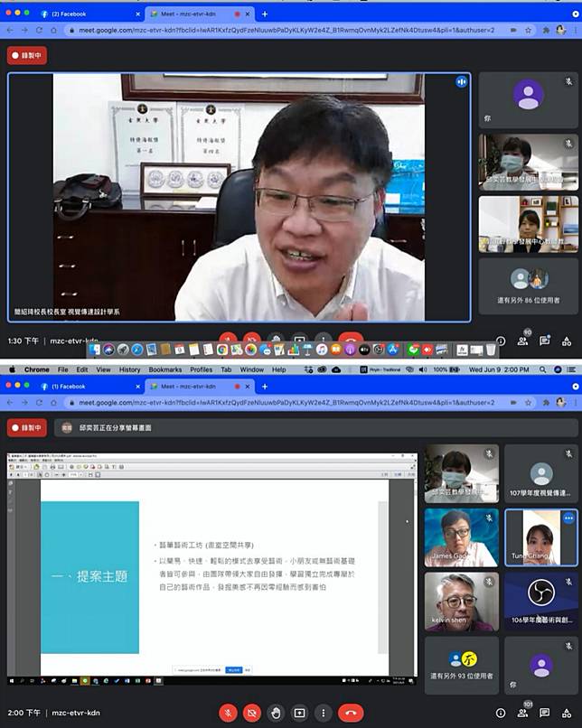Close the (1) Facebook tab
This screenshot has width=582, height=728.
138,387
